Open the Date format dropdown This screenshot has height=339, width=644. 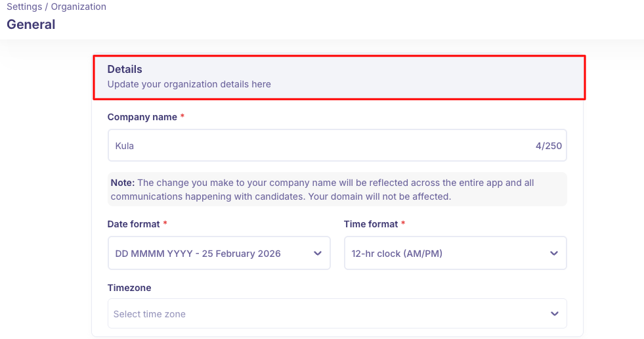210,254
